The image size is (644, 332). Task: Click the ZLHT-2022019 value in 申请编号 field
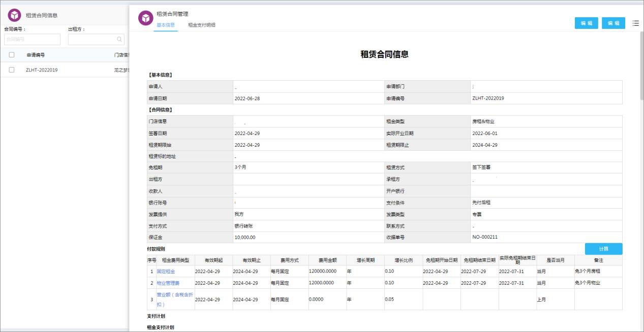(488, 98)
